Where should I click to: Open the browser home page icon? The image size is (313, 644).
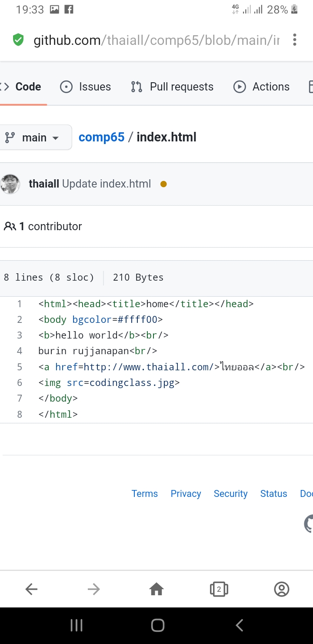click(156, 589)
